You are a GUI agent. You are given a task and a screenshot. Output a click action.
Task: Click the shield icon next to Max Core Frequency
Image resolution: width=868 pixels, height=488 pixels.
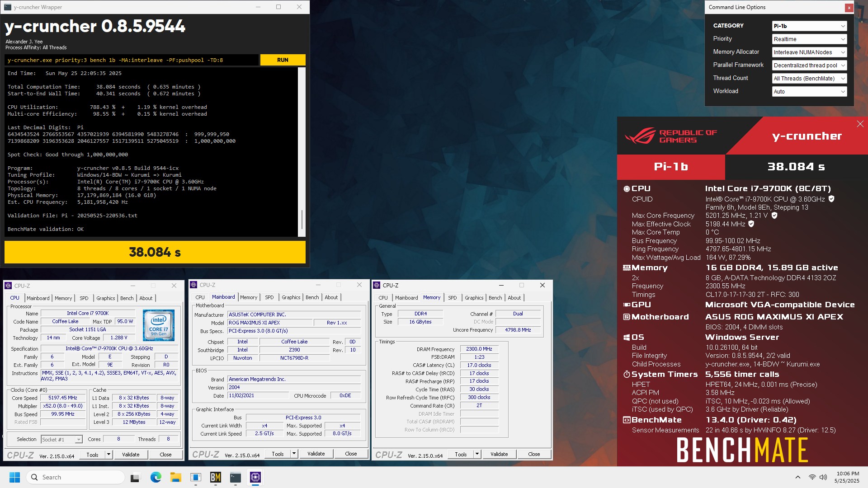(x=774, y=216)
